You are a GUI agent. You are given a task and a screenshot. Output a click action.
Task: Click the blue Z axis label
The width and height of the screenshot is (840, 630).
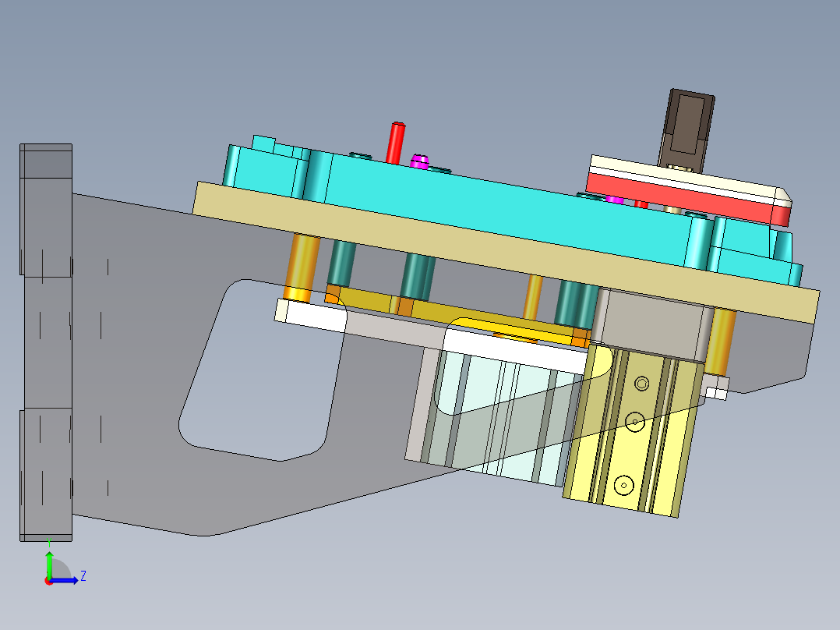point(82,577)
